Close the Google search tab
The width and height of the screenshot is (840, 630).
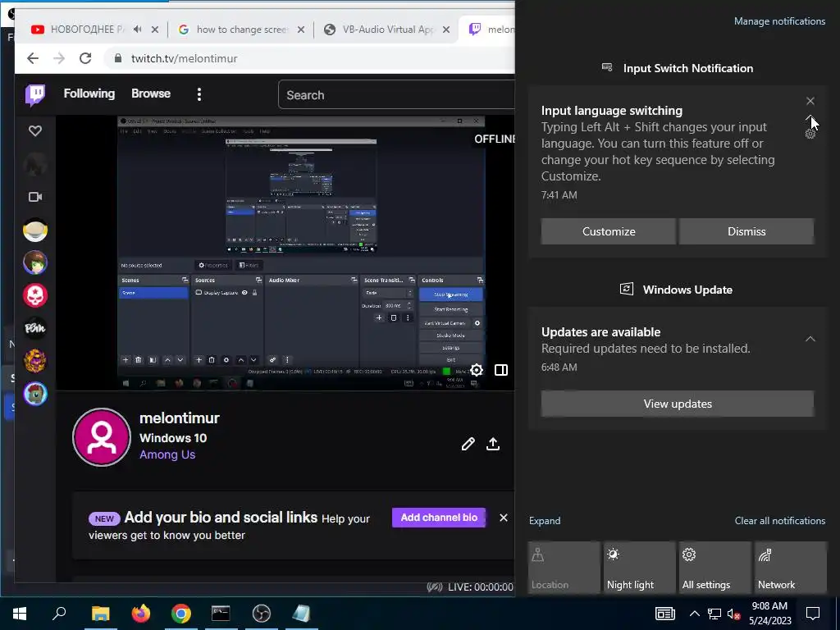point(301,30)
